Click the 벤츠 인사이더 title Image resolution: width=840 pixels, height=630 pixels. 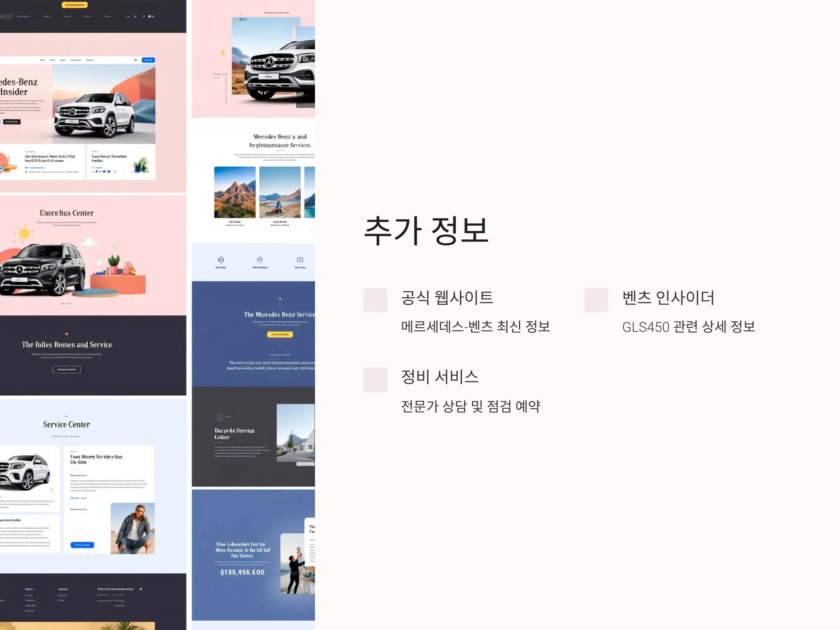coord(668,297)
